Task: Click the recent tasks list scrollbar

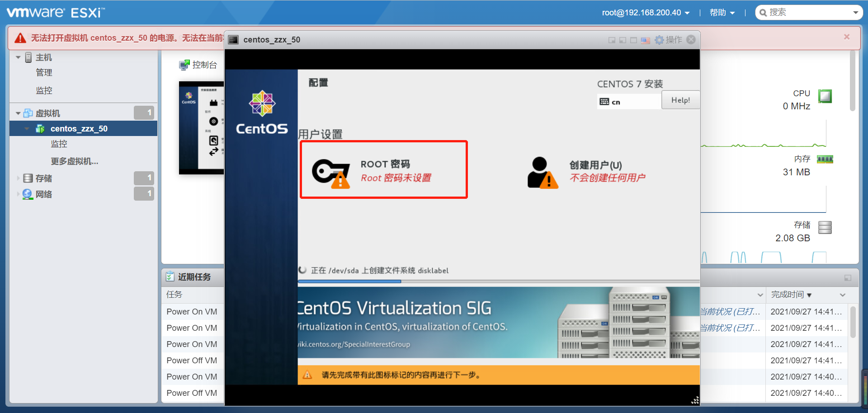Action: [853, 322]
